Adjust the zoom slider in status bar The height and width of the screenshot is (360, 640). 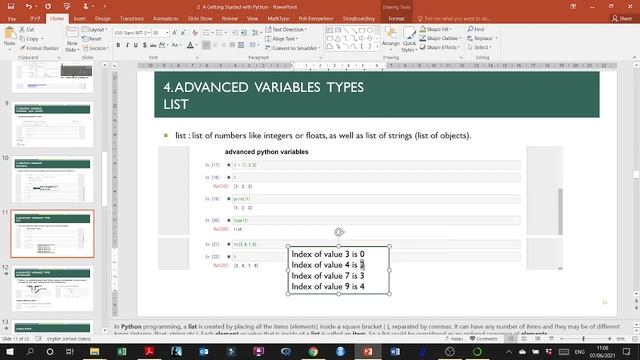click(584, 339)
